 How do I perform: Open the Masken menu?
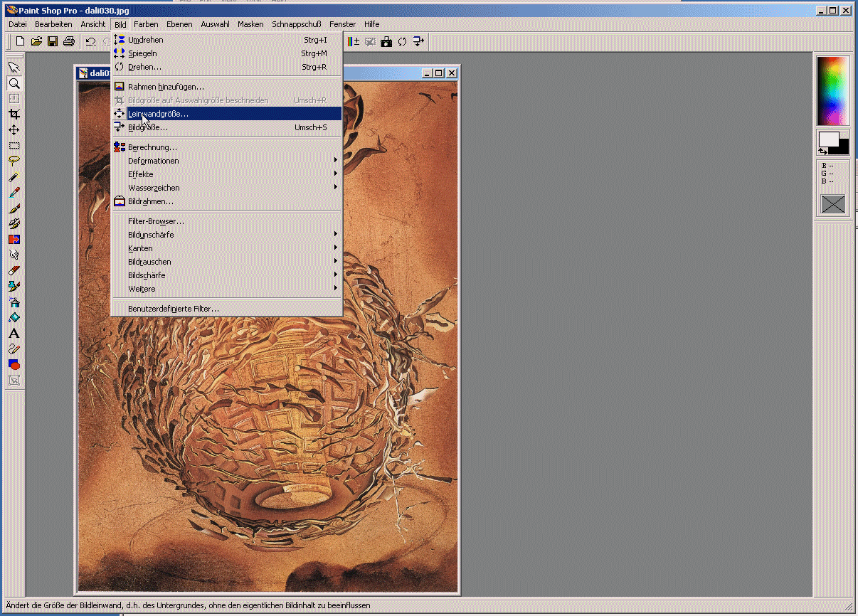(250, 24)
